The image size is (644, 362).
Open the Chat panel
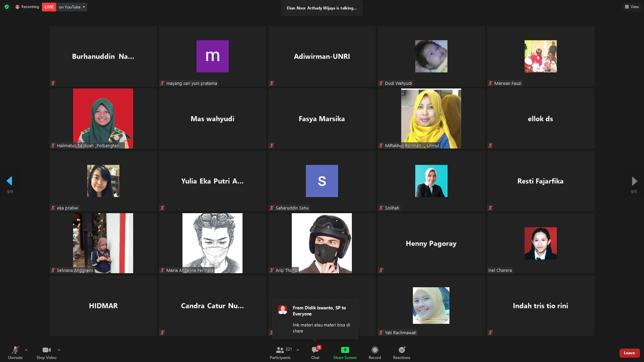tap(315, 353)
